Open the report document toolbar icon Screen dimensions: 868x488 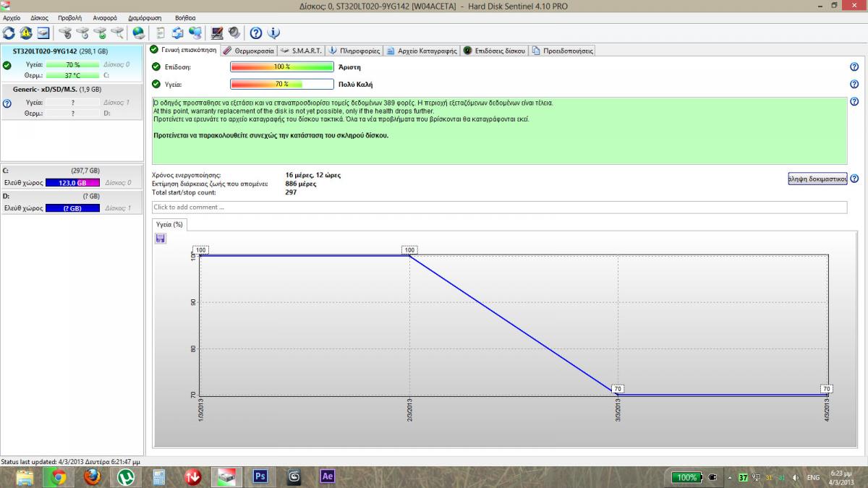point(160,33)
